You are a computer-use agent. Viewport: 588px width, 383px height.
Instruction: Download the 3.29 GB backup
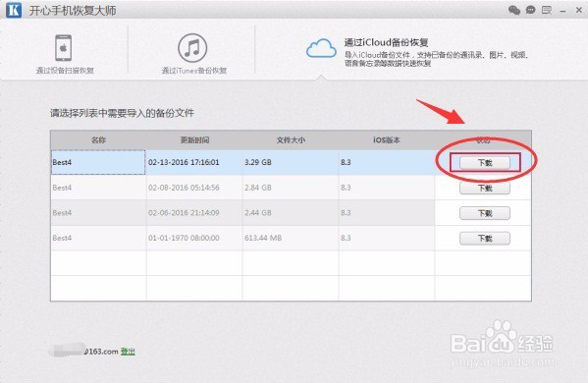pyautogui.click(x=485, y=163)
